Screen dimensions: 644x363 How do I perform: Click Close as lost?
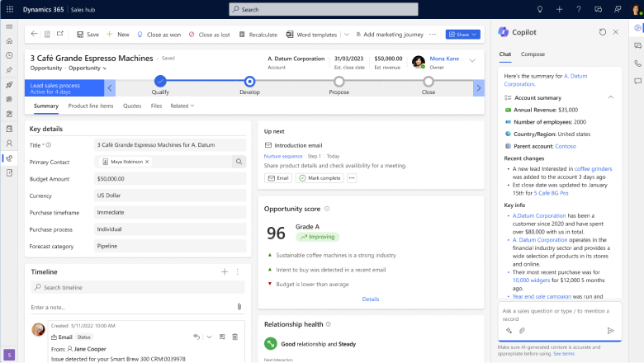[210, 35]
